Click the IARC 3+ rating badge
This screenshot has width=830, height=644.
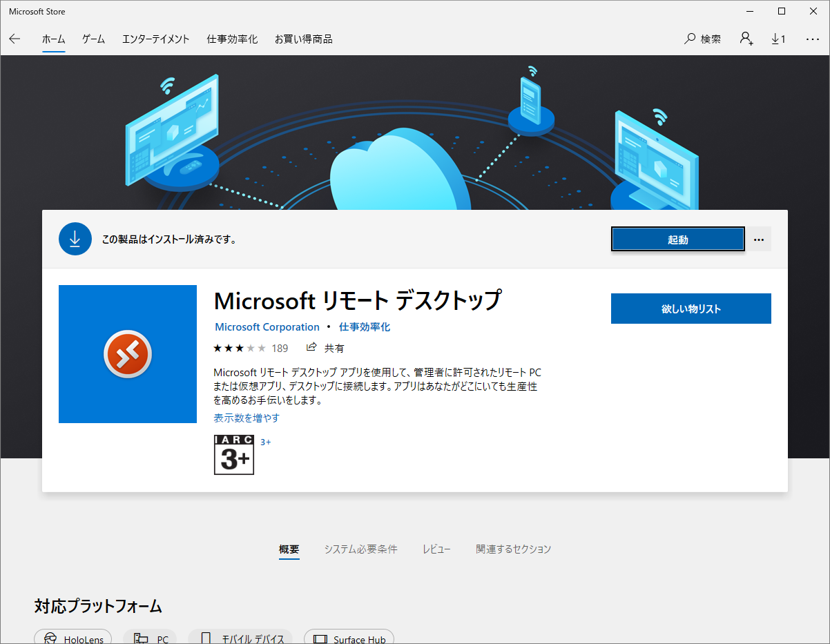234,454
